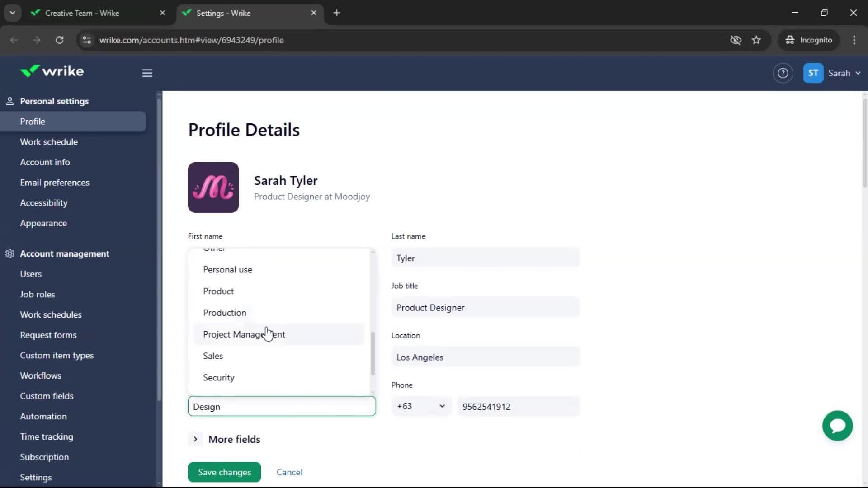Screen dimensions: 868x488
Task: Open Email preferences
Action: pyautogui.click(x=55, y=183)
